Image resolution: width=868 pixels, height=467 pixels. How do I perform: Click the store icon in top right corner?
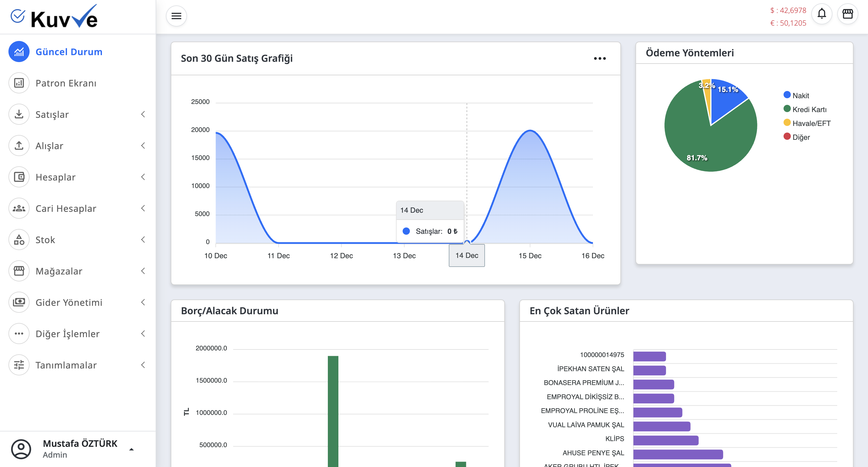848,14
